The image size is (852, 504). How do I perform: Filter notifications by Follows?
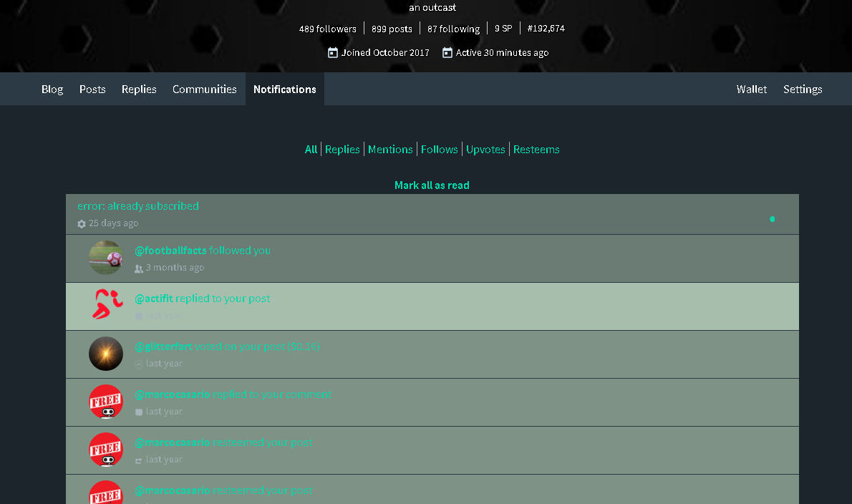[x=439, y=150]
